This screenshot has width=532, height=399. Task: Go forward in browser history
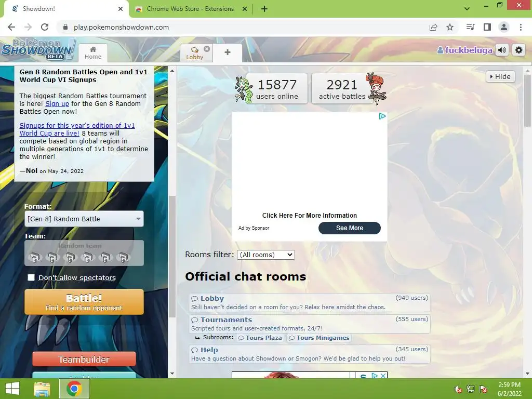click(28, 27)
